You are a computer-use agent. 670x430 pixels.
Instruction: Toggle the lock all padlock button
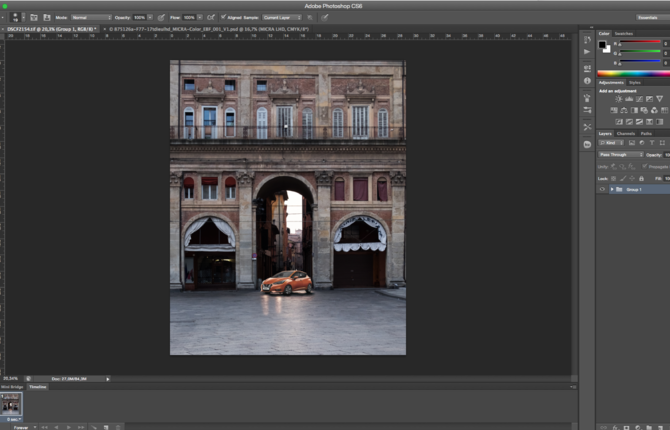pyautogui.click(x=641, y=179)
